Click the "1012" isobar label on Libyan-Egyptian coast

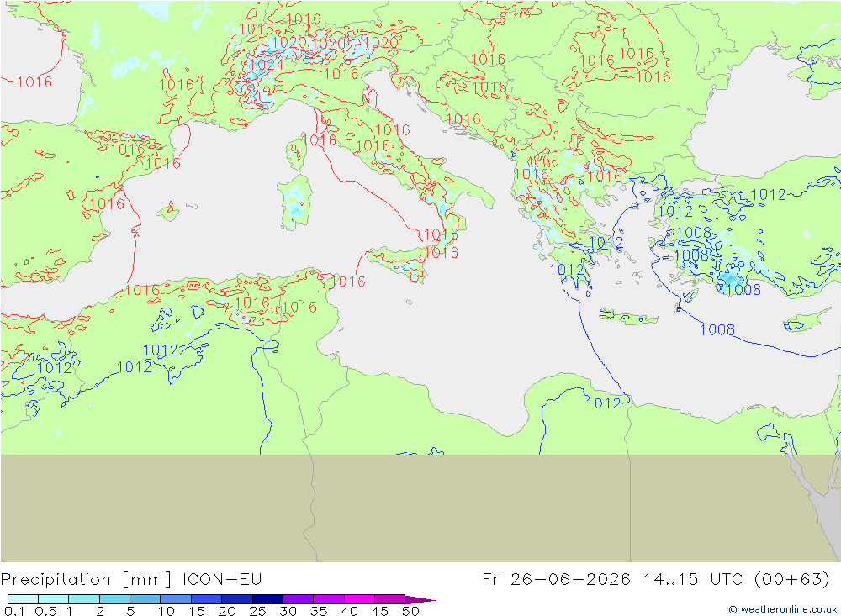click(x=603, y=403)
